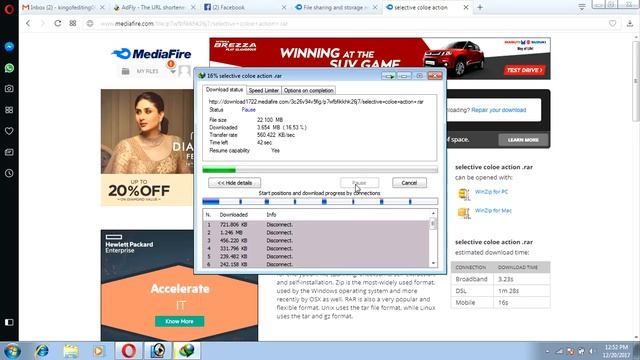Bookmark page with heart icon in address bar
This screenshot has height=360, width=640.
coord(612,24)
